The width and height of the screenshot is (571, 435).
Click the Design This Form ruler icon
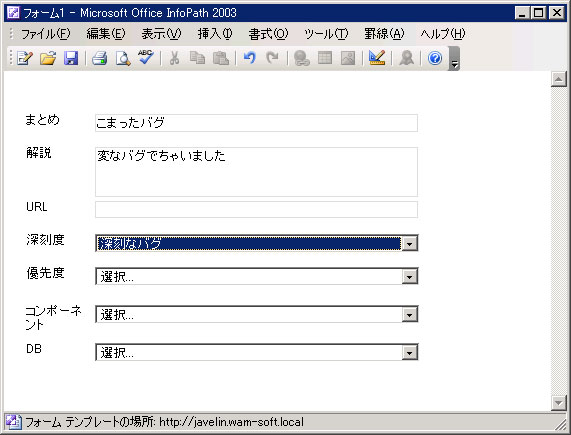coord(377,58)
